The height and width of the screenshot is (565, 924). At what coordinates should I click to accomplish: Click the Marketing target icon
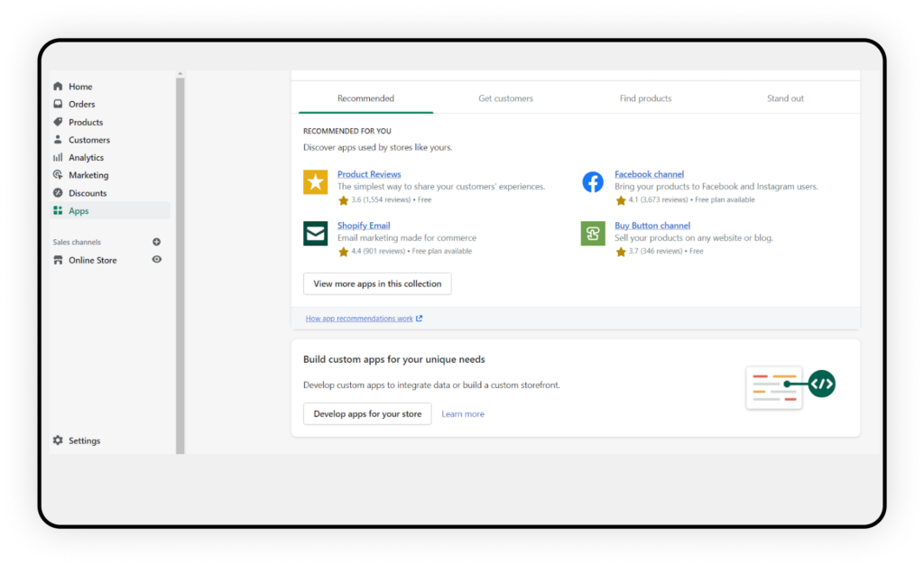click(58, 175)
